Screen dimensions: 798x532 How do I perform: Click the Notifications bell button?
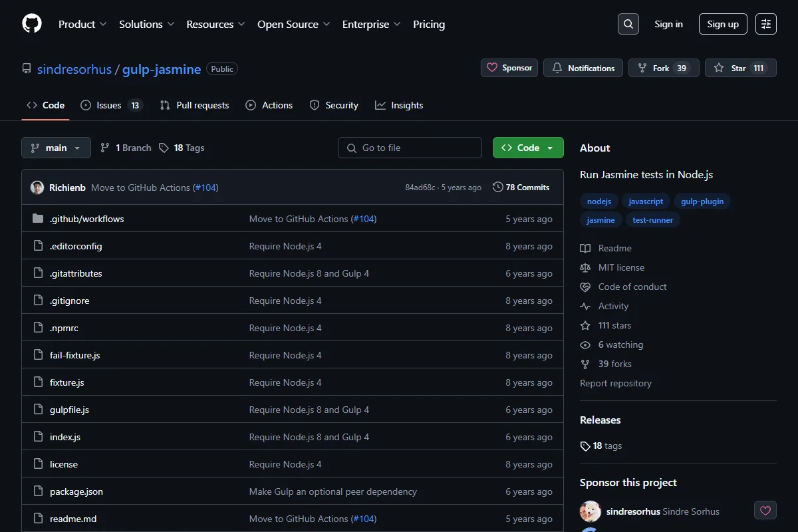[583, 68]
